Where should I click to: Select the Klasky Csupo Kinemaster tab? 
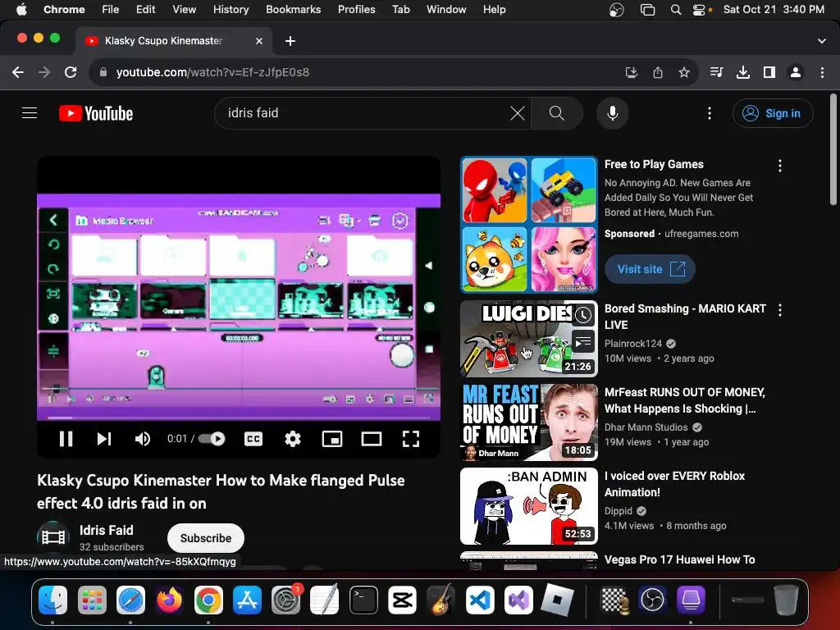click(172, 41)
